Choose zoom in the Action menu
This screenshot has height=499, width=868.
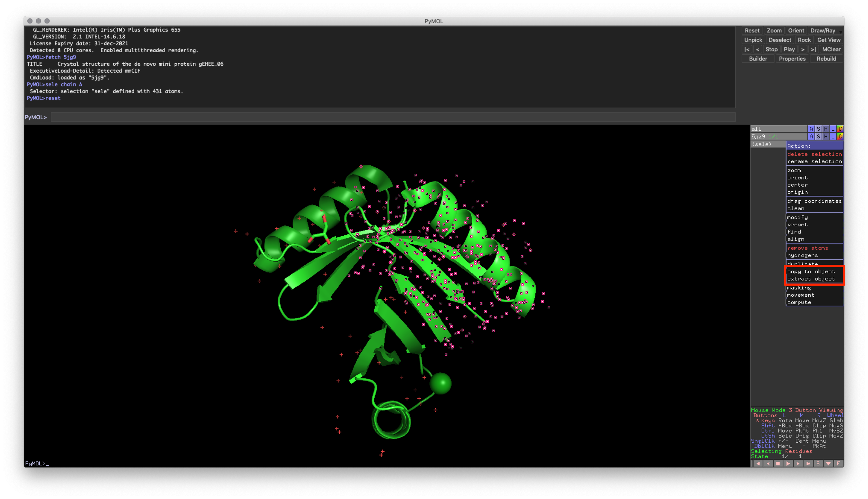[814, 170]
